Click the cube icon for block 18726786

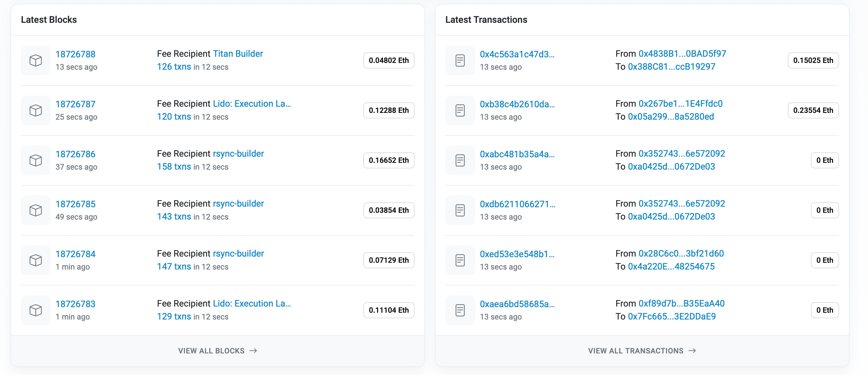coord(36,160)
